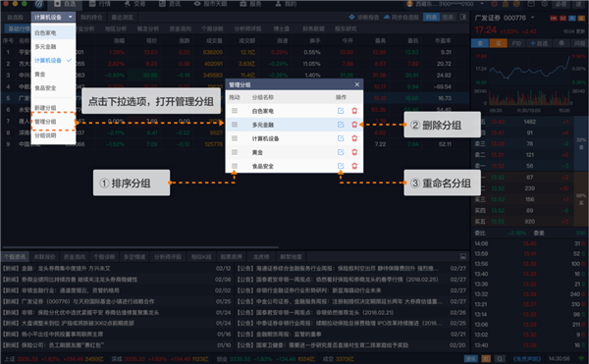Switch to the 最近浏览 tab
Screen dimensions: 589x364
tap(122, 18)
